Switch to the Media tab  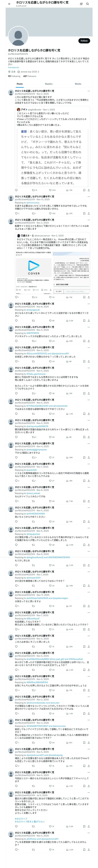click(78, 84)
